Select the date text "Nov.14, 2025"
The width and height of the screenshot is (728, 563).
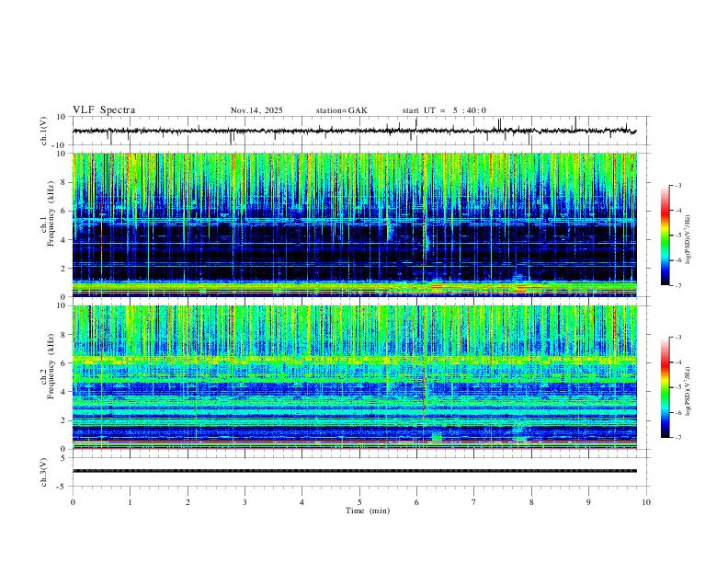click(256, 110)
